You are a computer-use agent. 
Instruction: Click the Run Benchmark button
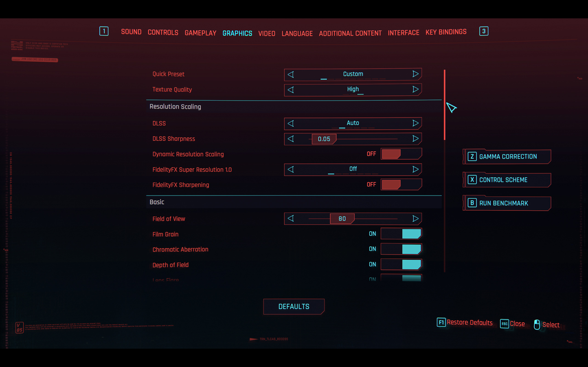tap(507, 203)
